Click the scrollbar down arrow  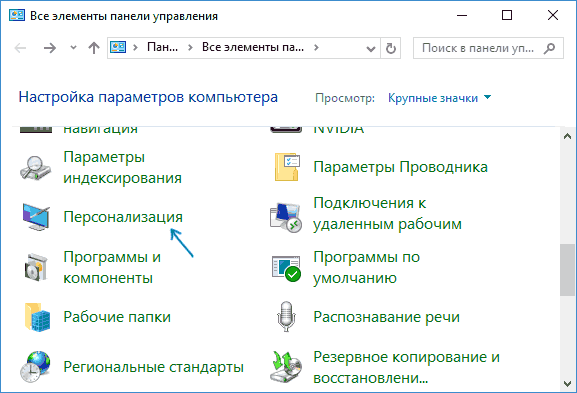[x=567, y=384]
